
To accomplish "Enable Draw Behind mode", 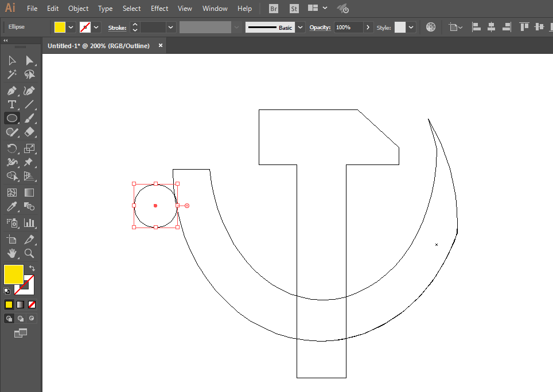I will (21, 319).
